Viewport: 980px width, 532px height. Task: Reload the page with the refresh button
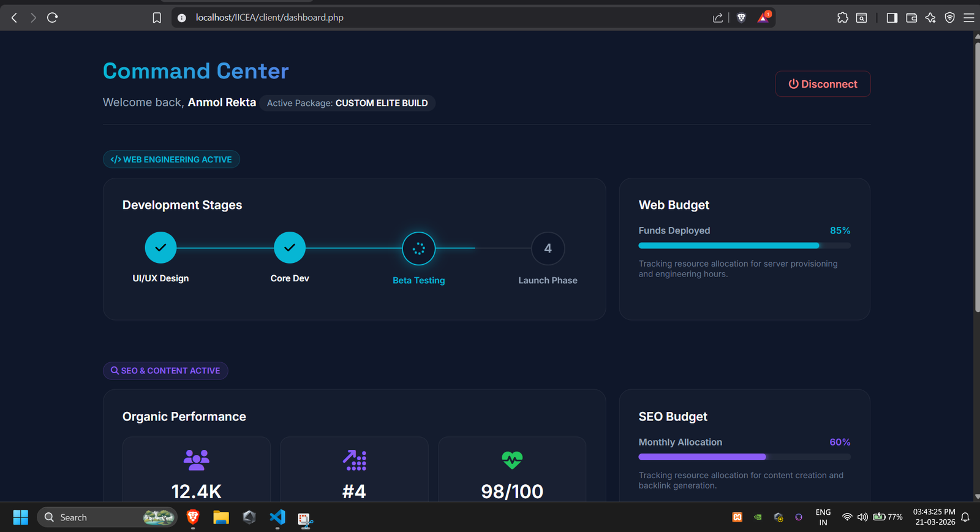53,18
